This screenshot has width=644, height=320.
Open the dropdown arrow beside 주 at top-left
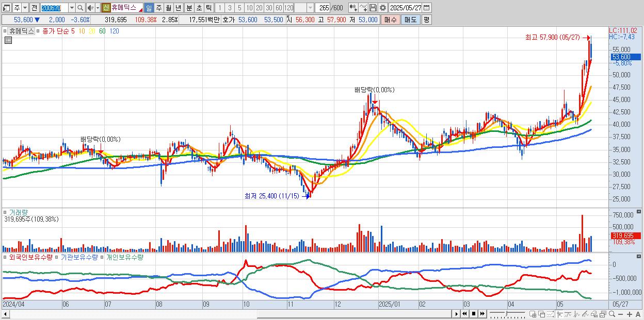pos(25,8)
